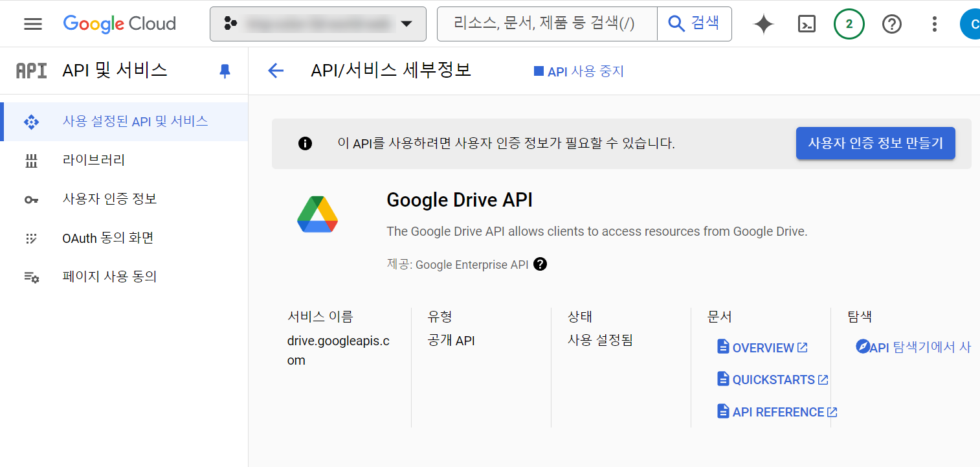This screenshot has height=467, width=980.
Task: Click the 상태 column label
Action: [x=580, y=317]
